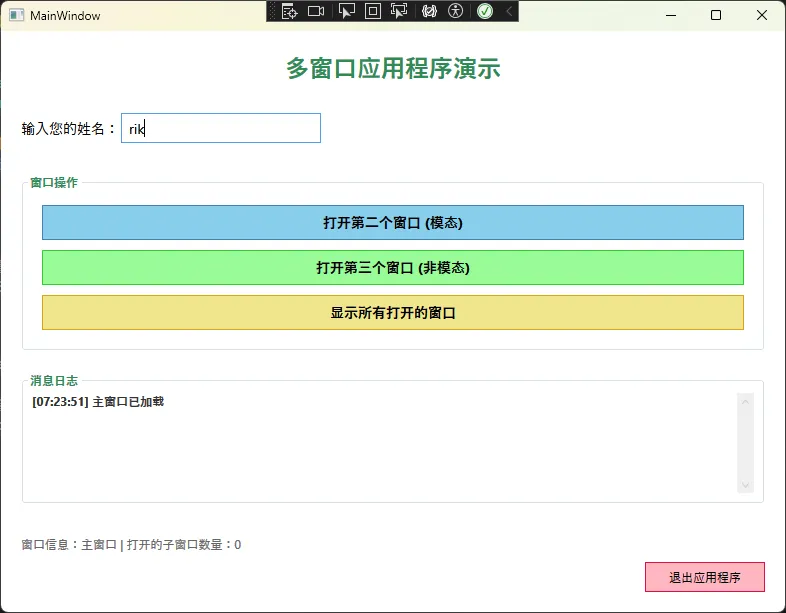Focus the 输入您的姓名 text field

[220, 128]
